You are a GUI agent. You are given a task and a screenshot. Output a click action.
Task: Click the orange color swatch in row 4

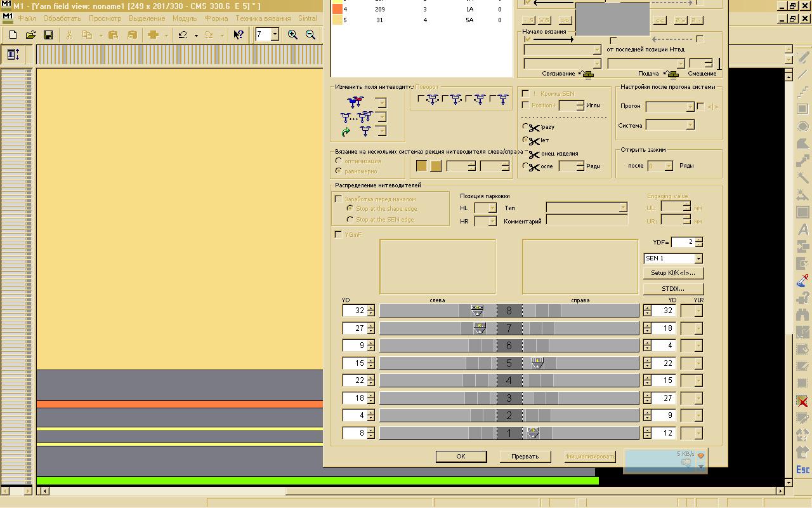[337, 10]
